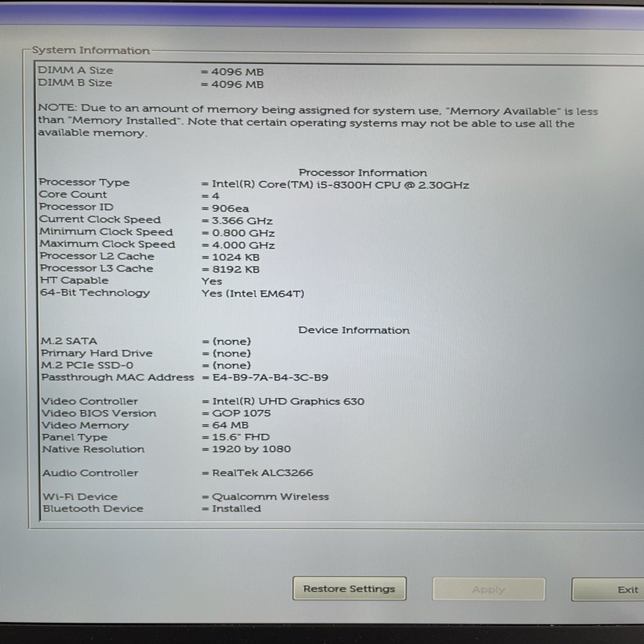This screenshot has height=644, width=644.
Task: Click Bluetooth Device value Installed
Action: coord(237,508)
